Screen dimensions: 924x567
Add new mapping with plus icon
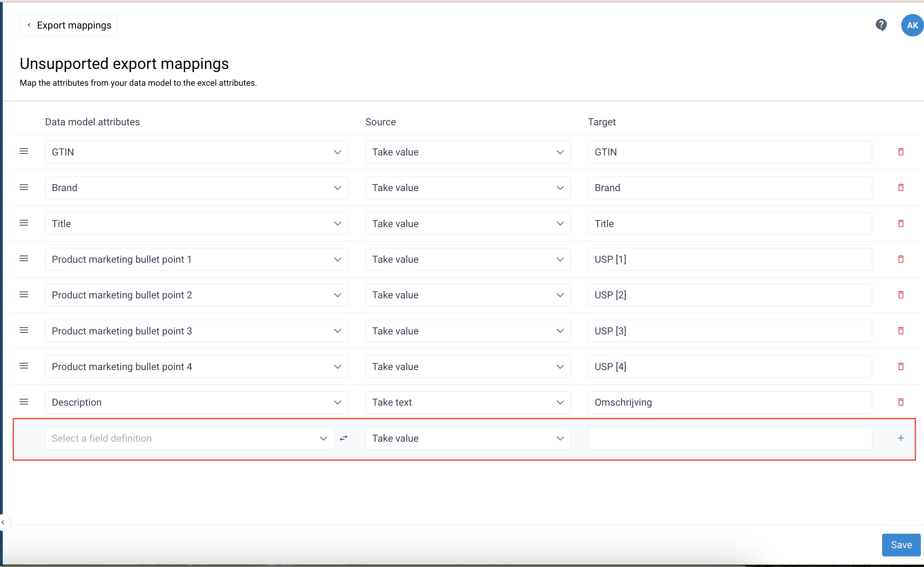coord(900,438)
